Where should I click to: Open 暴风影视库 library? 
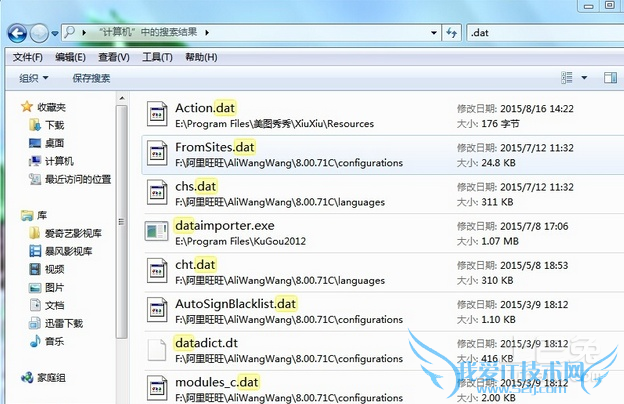(68, 251)
